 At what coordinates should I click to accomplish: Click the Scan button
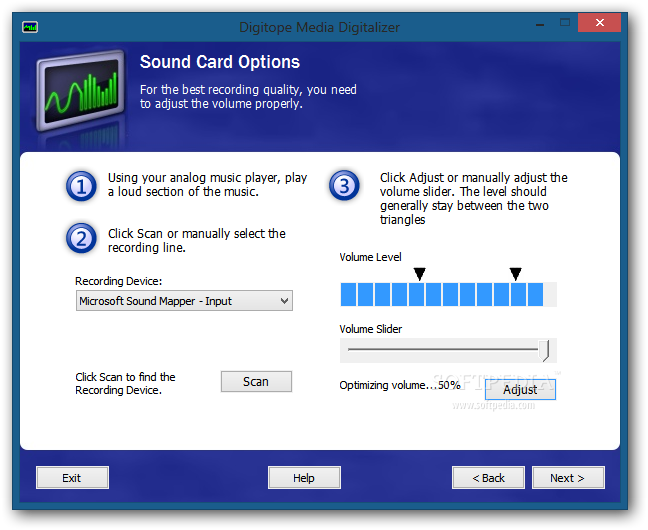pos(256,381)
